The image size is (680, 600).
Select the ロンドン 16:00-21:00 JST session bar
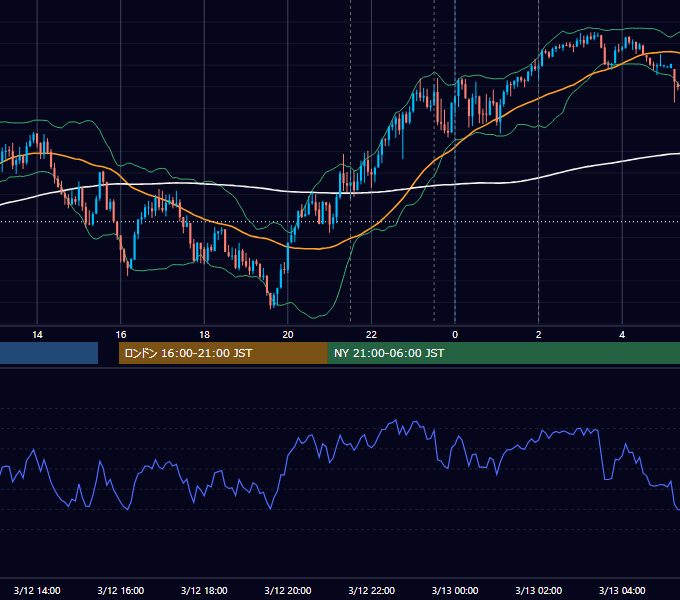[x=223, y=353]
